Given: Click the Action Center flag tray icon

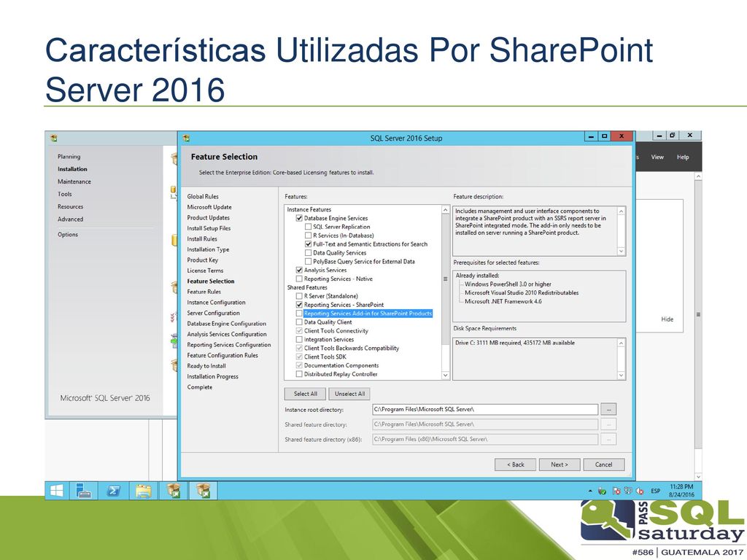Looking at the screenshot, I should [x=616, y=491].
